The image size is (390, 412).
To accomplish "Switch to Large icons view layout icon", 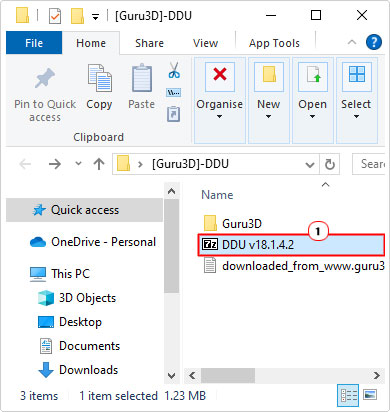I will click(x=370, y=395).
